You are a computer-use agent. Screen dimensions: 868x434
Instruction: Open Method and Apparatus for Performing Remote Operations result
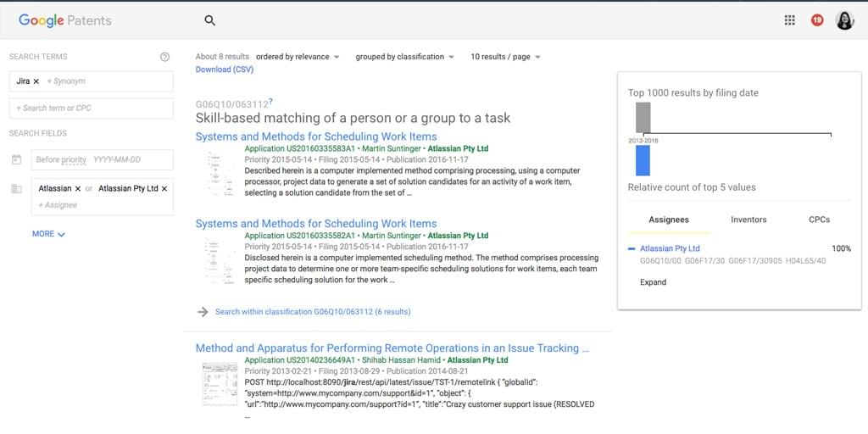point(392,348)
